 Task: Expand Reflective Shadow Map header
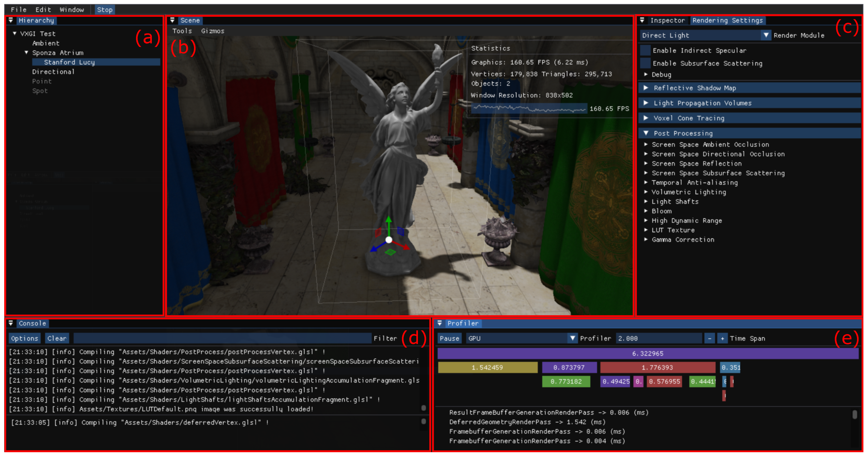(749, 88)
